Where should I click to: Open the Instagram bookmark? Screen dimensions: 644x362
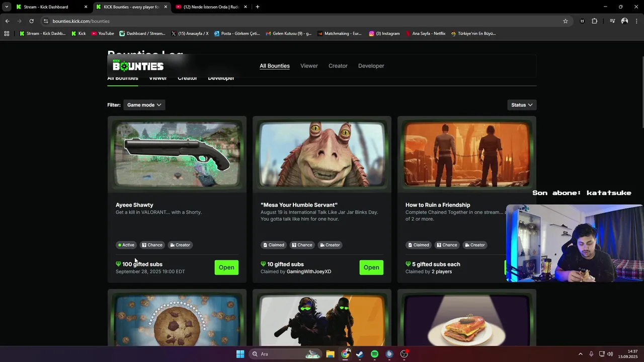(384, 34)
